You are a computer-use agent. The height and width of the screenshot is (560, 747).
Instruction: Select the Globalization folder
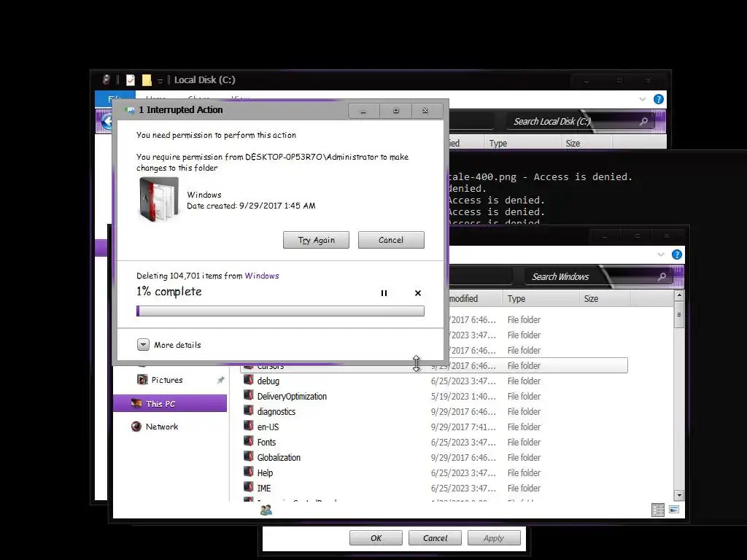coord(433,457)
